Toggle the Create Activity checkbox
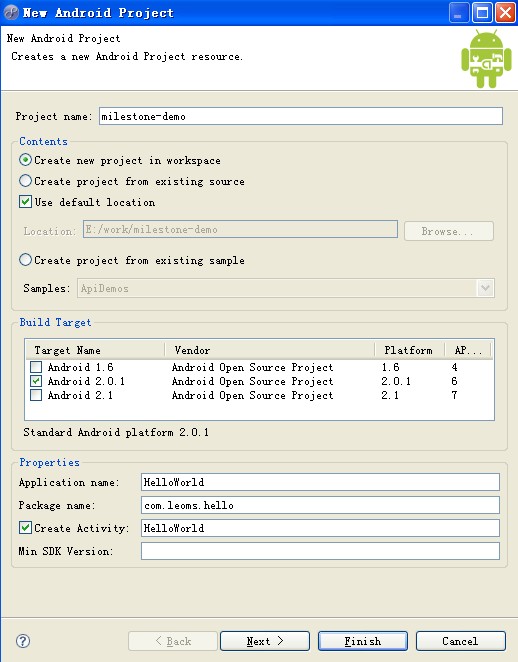The width and height of the screenshot is (518, 662). point(25,528)
